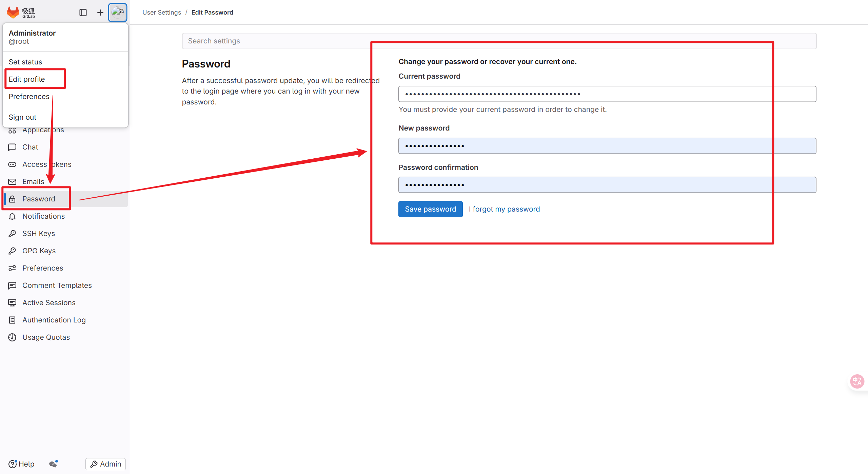Viewport: 868px width, 474px height.
Task: Select Set status menu entry
Action: click(x=25, y=62)
